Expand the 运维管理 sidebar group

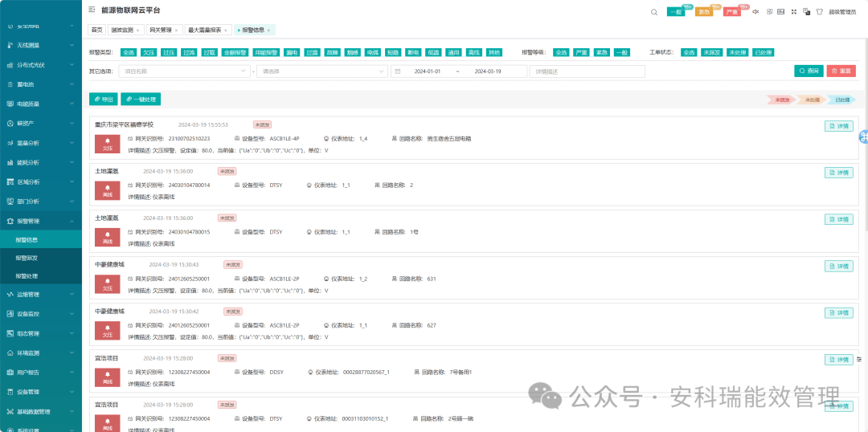41,294
